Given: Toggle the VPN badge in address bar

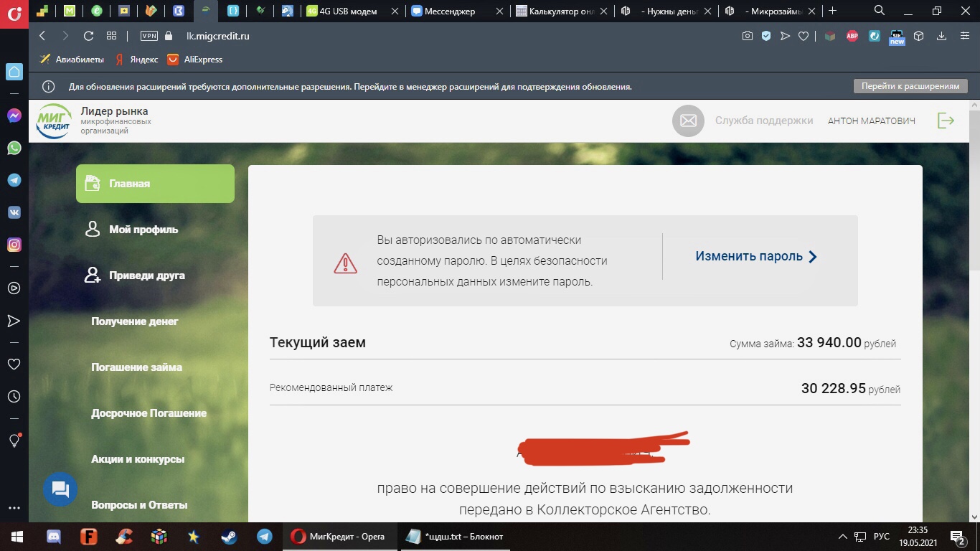Looking at the screenshot, I should 149,36.
